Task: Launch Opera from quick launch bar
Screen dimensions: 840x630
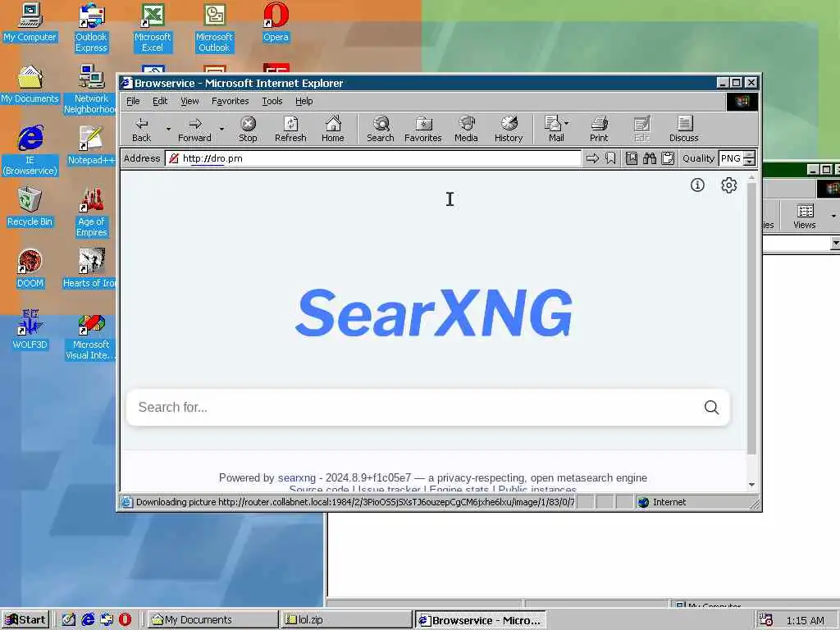Action: click(125, 620)
